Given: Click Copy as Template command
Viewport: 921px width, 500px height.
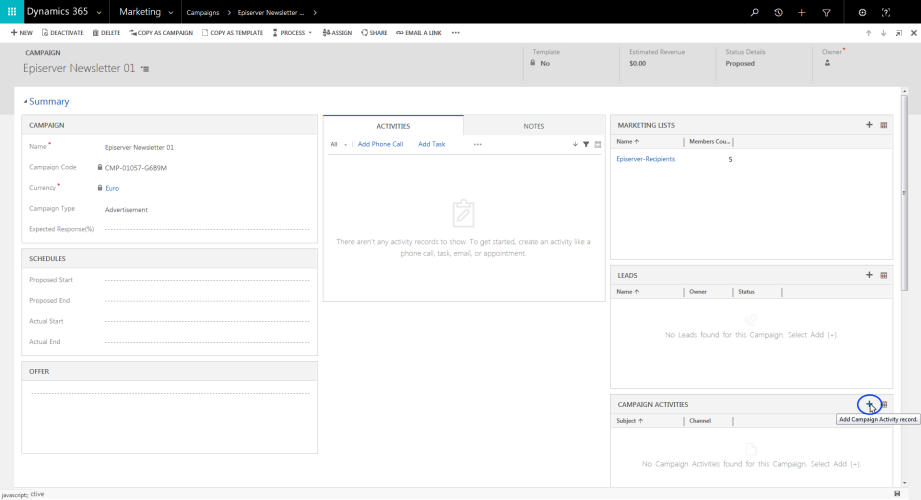Looking at the screenshot, I should point(232,33).
